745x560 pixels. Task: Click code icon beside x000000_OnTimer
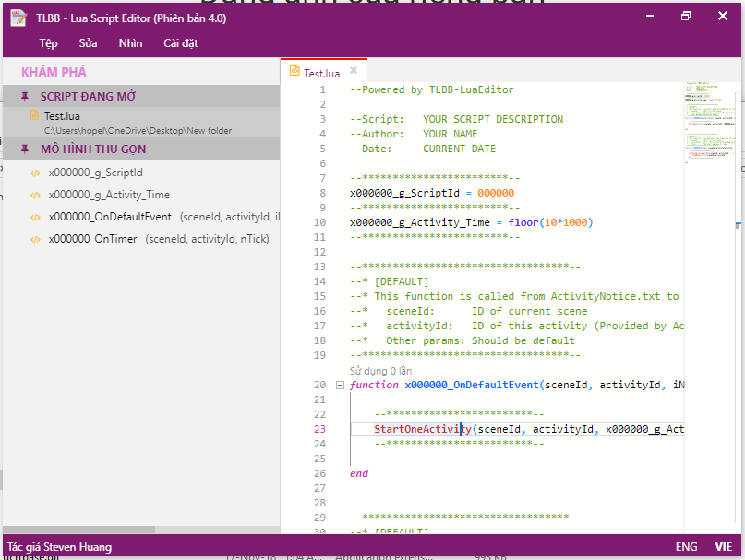(x=35, y=239)
